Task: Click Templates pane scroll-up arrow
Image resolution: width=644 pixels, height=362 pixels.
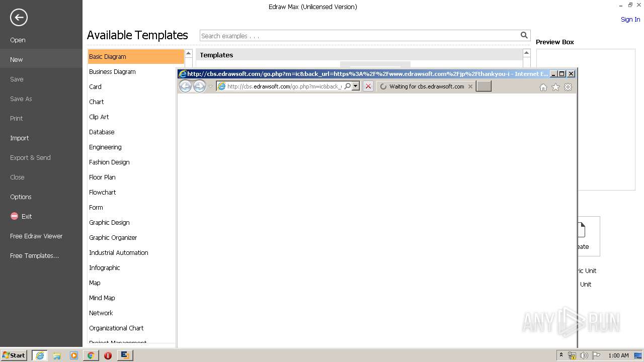Action: 526,53
